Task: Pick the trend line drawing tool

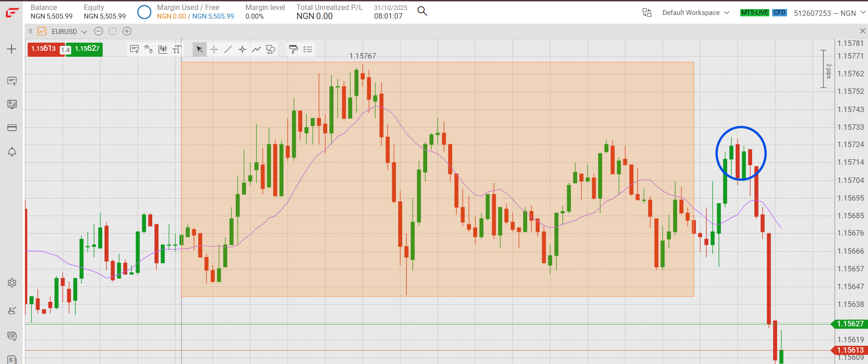Action: pyautogui.click(x=228, y=49)
